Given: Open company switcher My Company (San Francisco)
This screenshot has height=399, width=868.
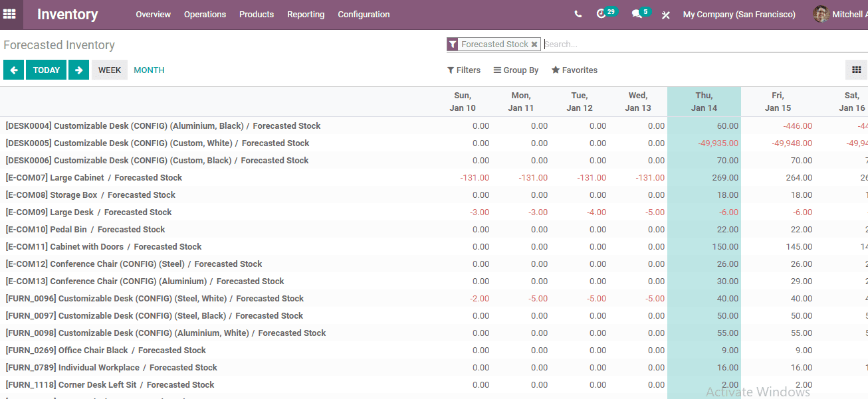Looking at the screenshot, I should click(x=739, y=15).
